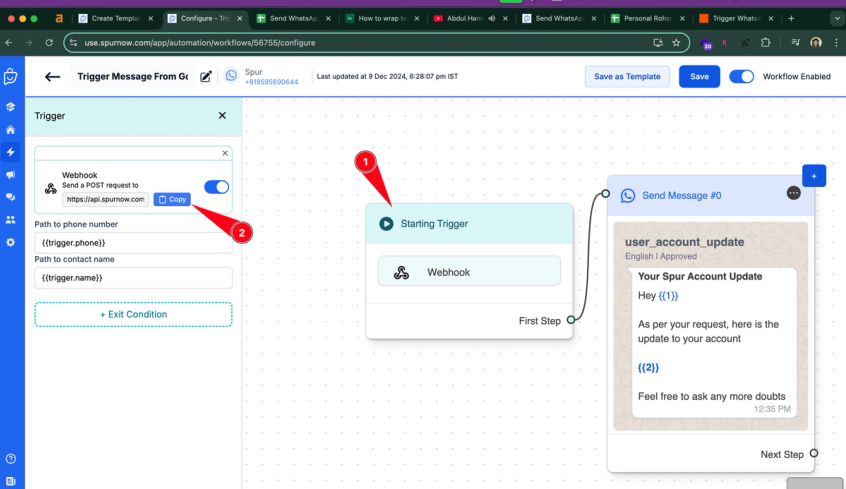
Task: Click the install app icon in address bar
Action: [658, 43]
